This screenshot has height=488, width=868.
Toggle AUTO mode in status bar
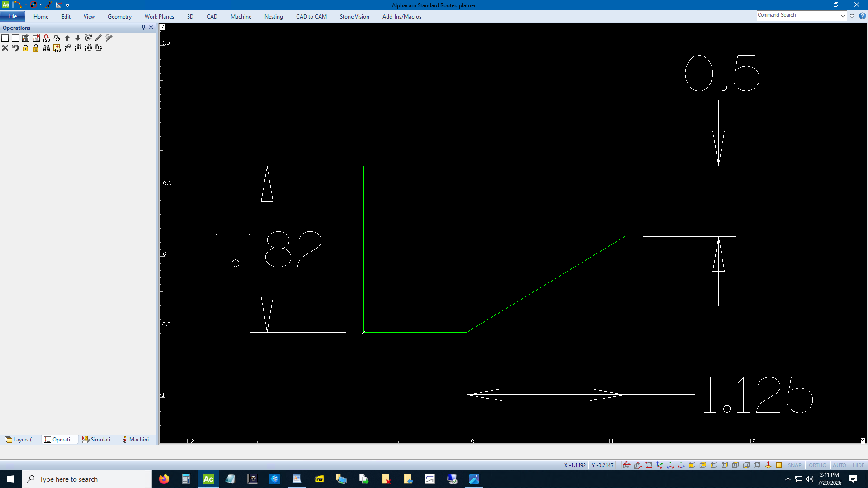click(x=839, y=465)
